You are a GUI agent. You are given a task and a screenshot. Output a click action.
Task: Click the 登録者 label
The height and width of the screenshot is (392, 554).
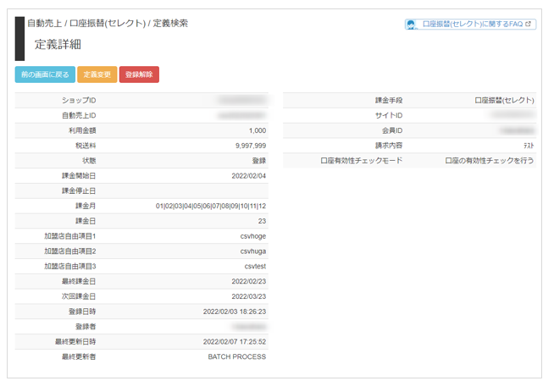[86, 327]
